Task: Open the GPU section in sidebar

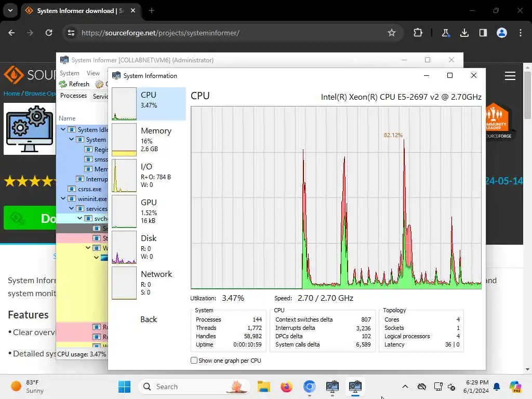Action: coord(149,211)
